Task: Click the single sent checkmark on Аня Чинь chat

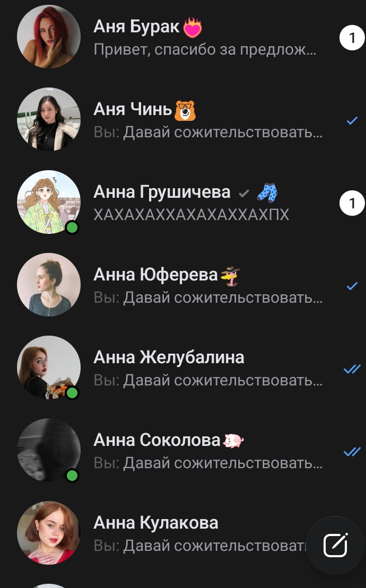Action: click(352, 120)
